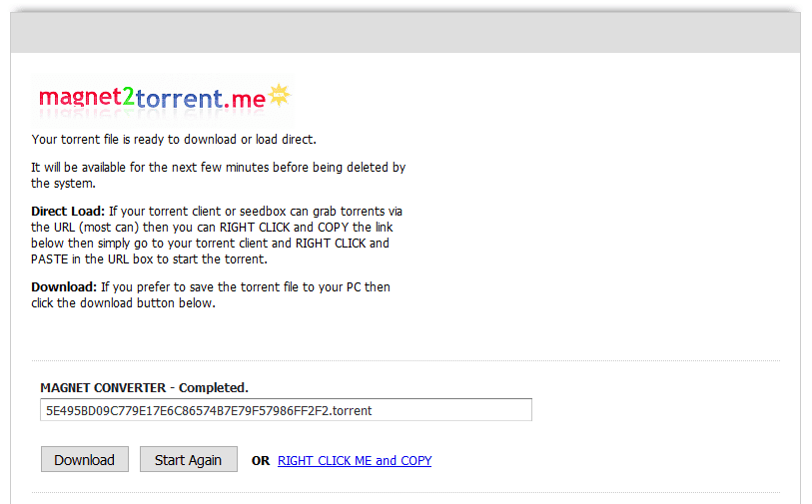Click the ".me" part of the logo
Viewport: 812px width, 504px height.
click(x=246, y=99)
